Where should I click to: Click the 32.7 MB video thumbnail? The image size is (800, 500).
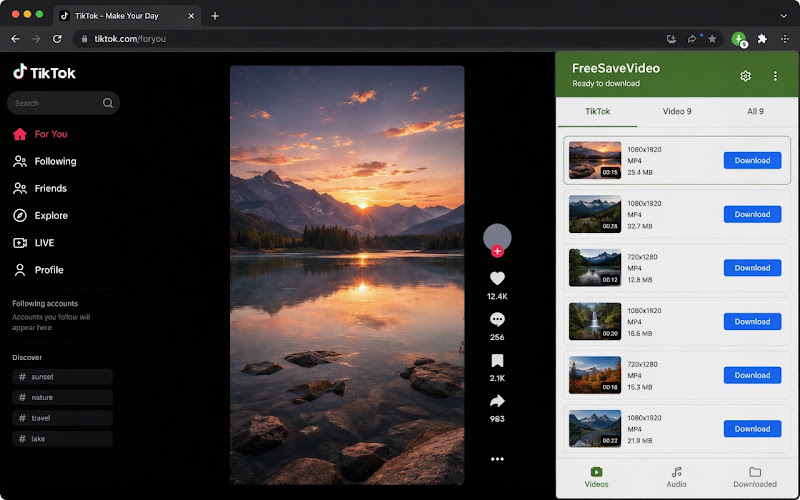595,214
